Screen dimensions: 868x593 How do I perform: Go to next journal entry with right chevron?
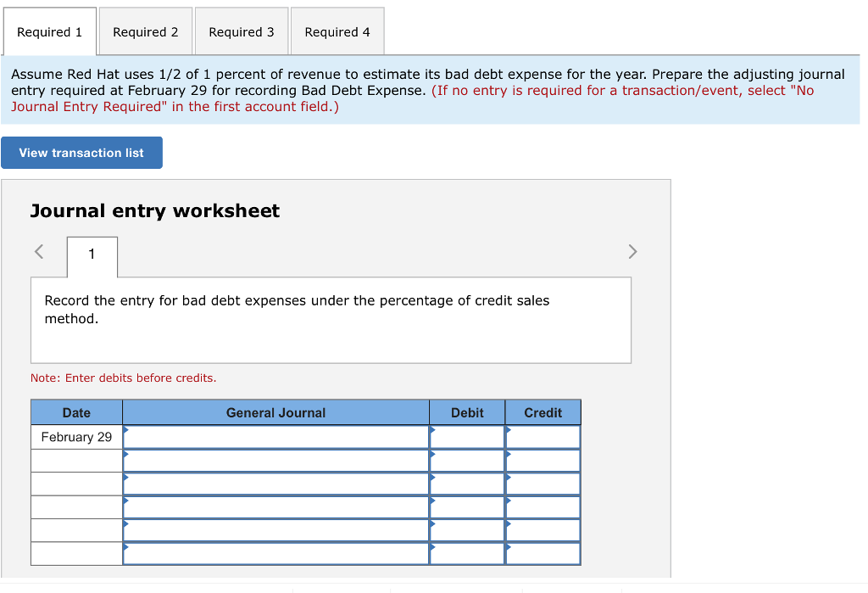point(632,252)
